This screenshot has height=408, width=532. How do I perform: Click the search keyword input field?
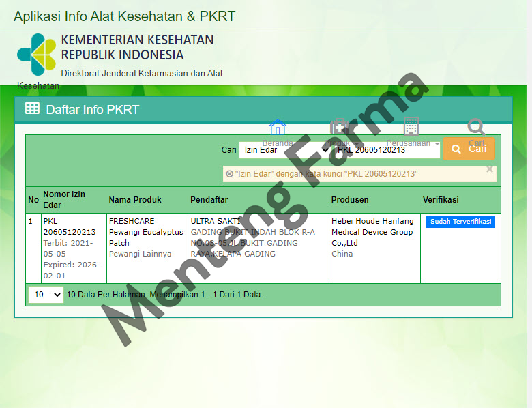point(387,149)
